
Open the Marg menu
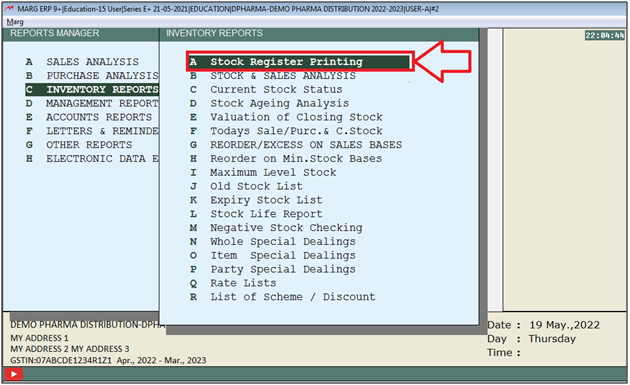pos(15,22)
